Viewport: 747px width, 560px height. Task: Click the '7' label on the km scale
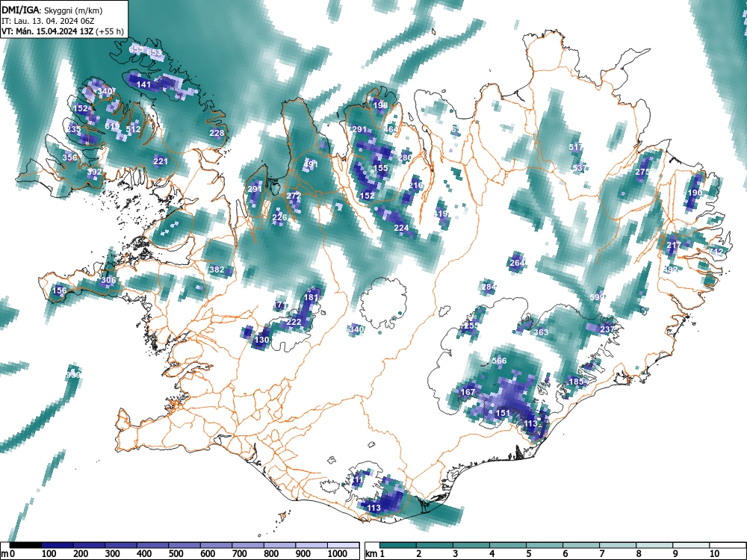(x=601, y=554)
